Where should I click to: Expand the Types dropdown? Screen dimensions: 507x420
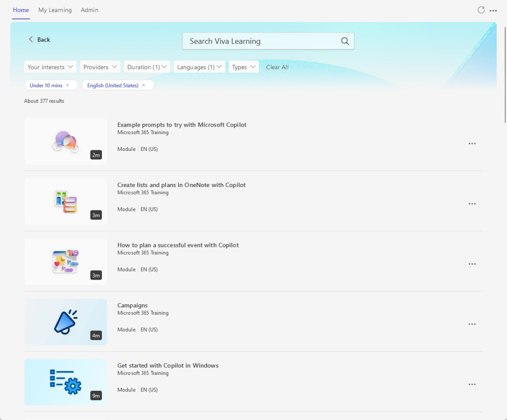244,67
